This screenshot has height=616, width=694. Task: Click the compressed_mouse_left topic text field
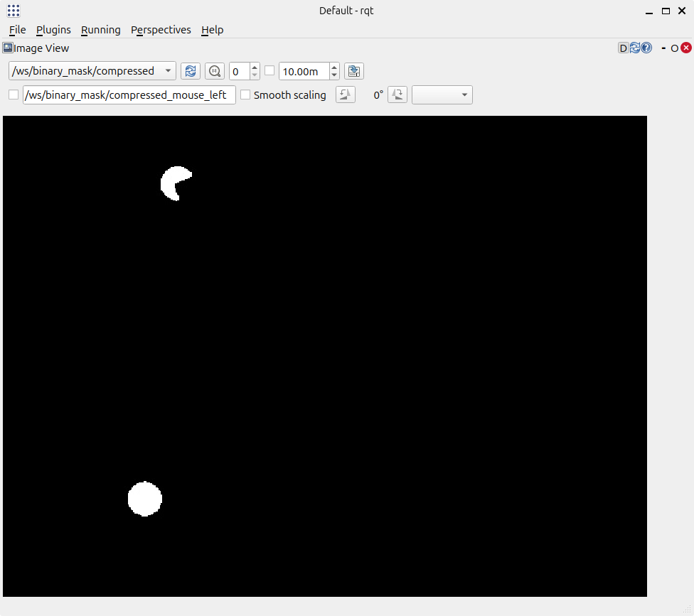pyautogui.click(x=129, y=95)
